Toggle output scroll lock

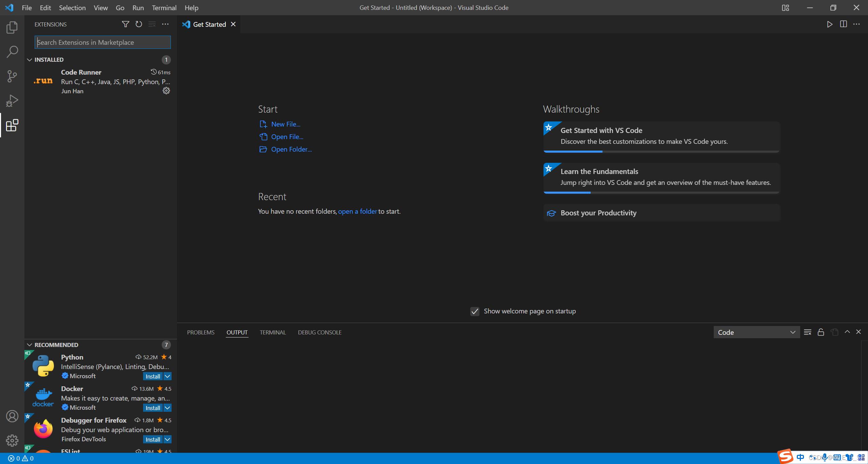821,332
